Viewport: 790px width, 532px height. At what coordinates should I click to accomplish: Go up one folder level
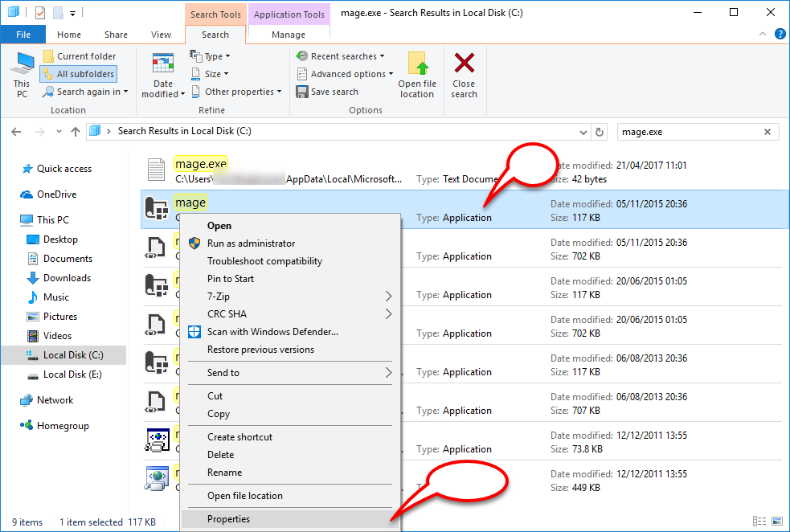point(76,132)
